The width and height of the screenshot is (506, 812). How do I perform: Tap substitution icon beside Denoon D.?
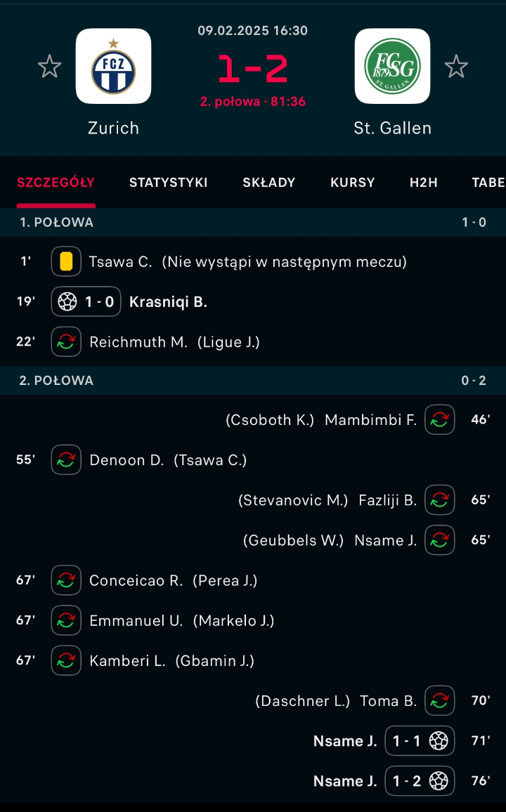pos(66,460)
